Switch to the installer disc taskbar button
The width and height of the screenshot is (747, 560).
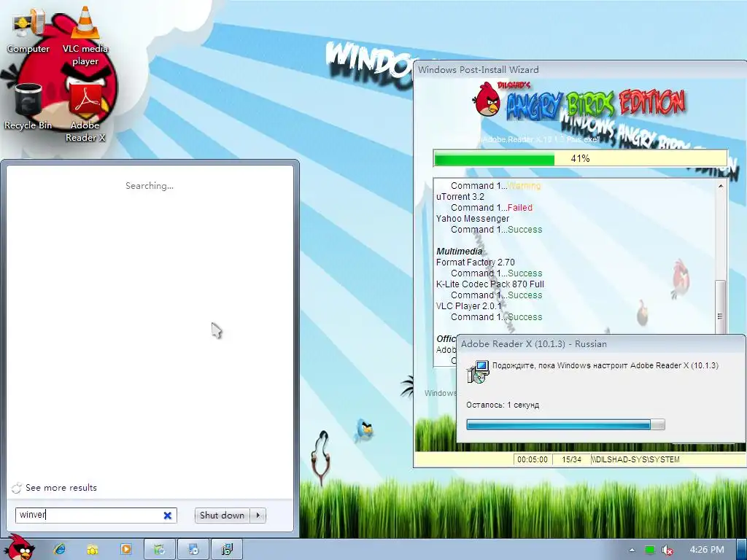click(193, 549)
